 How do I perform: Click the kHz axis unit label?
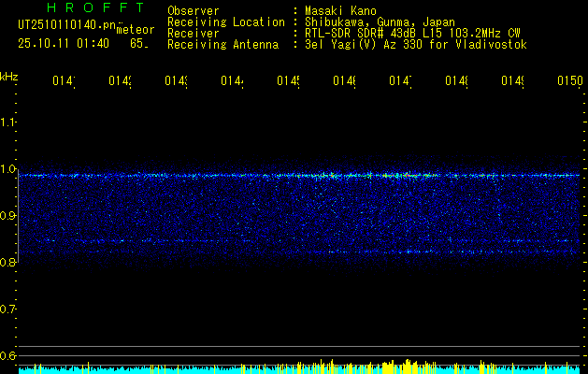point(9,77)
